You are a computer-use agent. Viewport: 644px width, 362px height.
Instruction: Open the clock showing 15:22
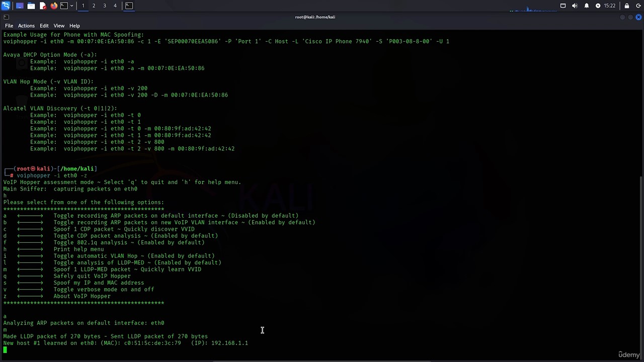pyautogui.click(x=609, y=6)
